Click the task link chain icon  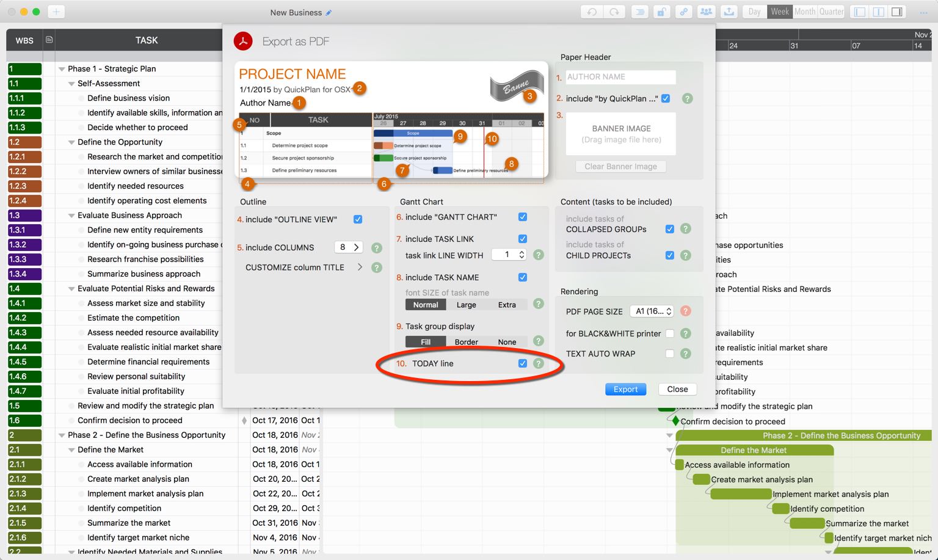(x=683, y=12)
